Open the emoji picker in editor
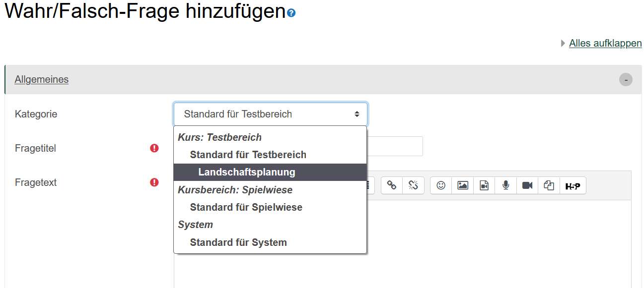The image size is (644, 288). point(441,185)
